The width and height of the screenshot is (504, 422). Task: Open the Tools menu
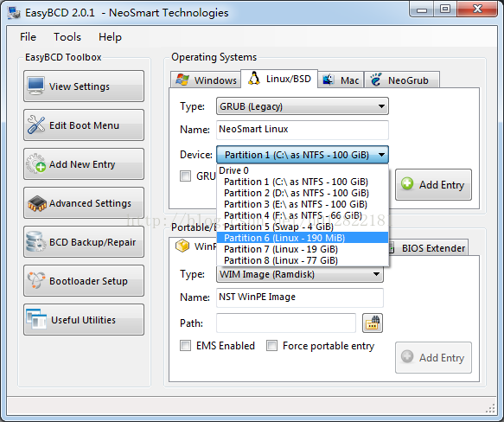(67, 37)
